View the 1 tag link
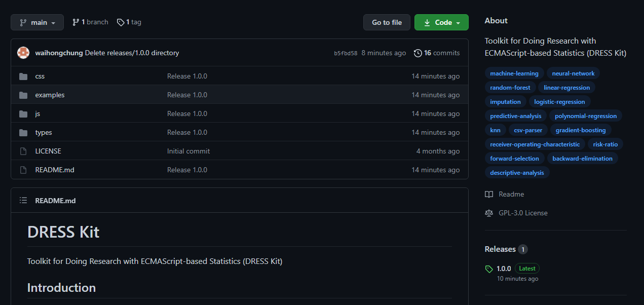The width and height of the screenshot is (644, 305). pos(129,22)
